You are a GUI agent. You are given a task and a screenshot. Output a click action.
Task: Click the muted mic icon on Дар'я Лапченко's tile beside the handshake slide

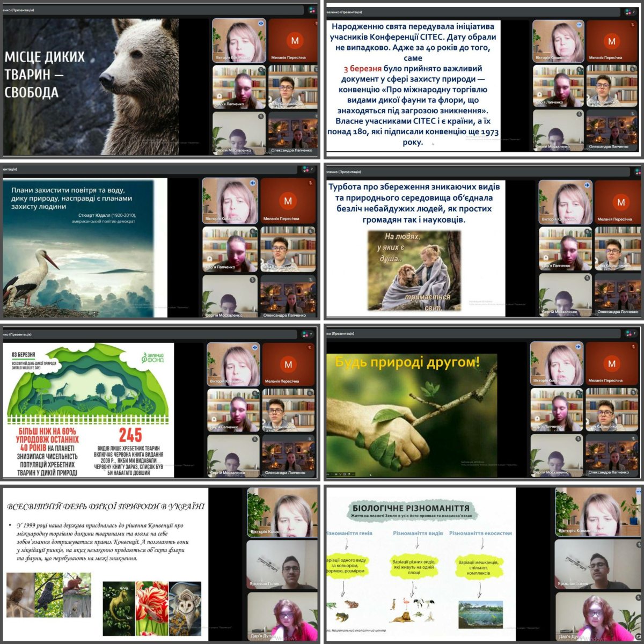(579, 392)
